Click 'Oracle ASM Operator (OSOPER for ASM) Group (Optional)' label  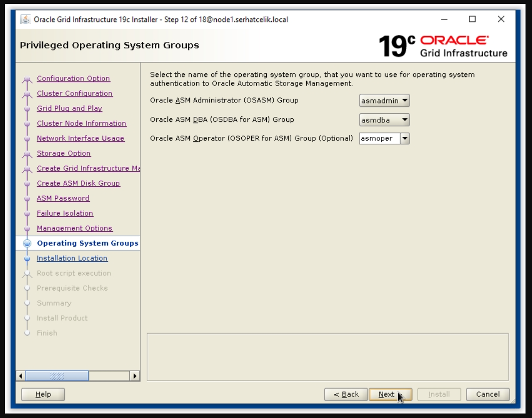click(x=251, y=138)
